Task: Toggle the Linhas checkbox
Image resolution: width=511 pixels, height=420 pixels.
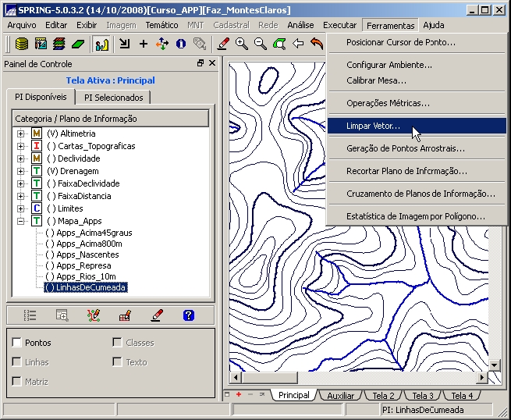Action: point(17,362)
